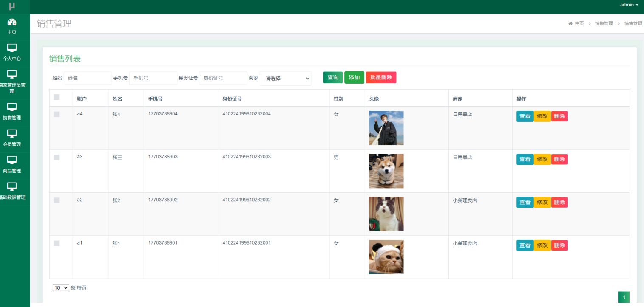Viewport: 644px width, 307px height.
Task: Click 修改 for 张1 row
Action: 542,245
